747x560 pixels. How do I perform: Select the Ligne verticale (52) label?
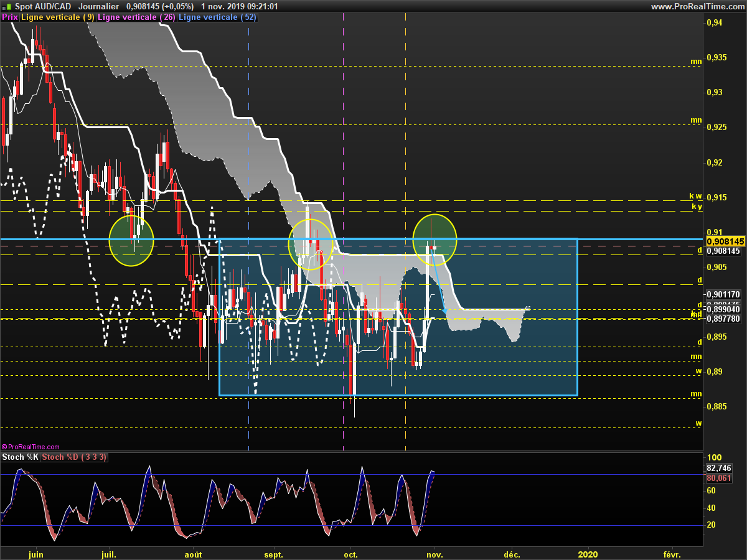tap(217, 17)
